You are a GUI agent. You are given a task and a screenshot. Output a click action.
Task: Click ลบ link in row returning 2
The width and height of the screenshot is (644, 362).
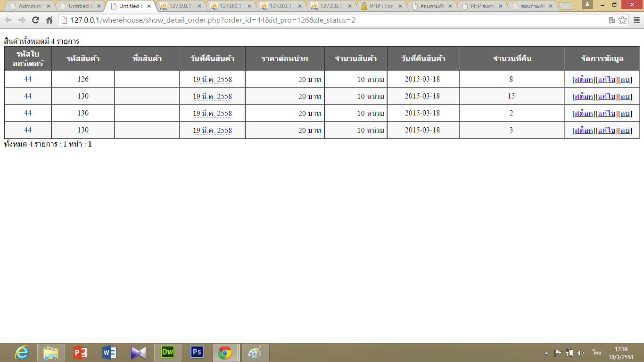pos(625,114)
